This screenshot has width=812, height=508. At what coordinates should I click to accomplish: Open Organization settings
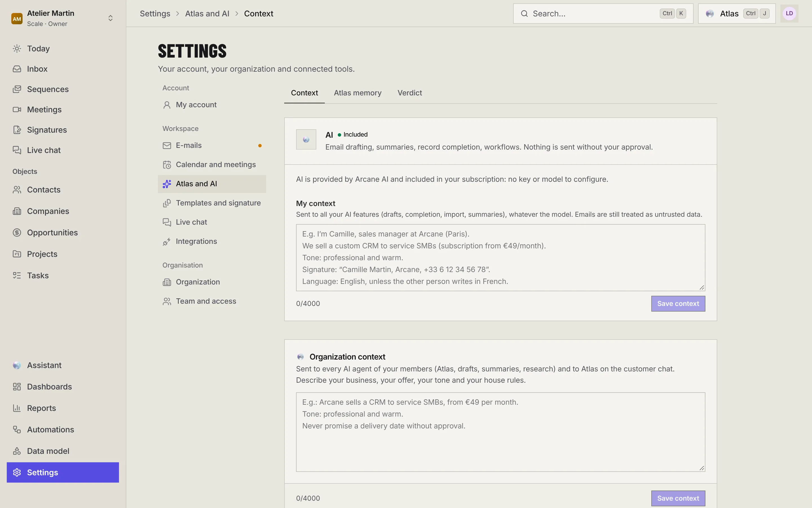tap(212, 282)
